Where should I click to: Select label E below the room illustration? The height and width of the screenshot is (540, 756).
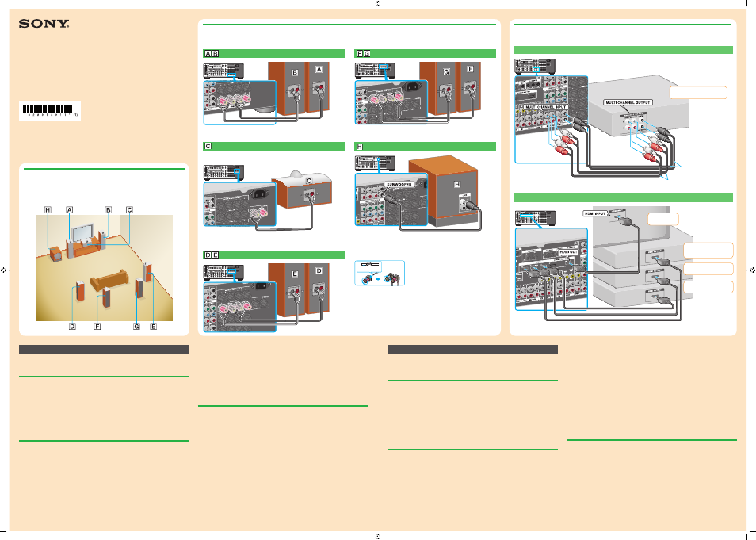[153, 327]
